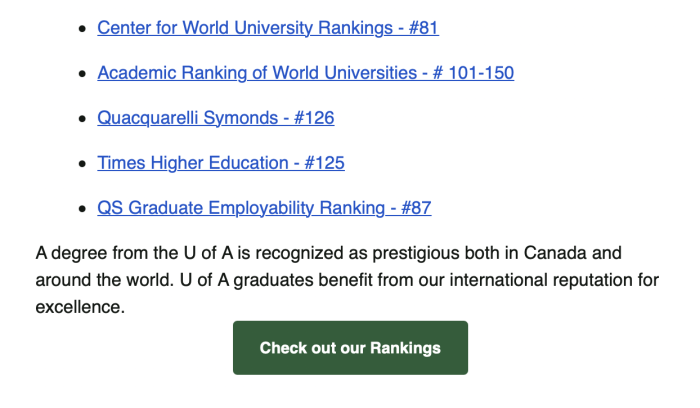Click the Check out our Rankings button
This screenshot has height=408, width=700.
(350, 348)
